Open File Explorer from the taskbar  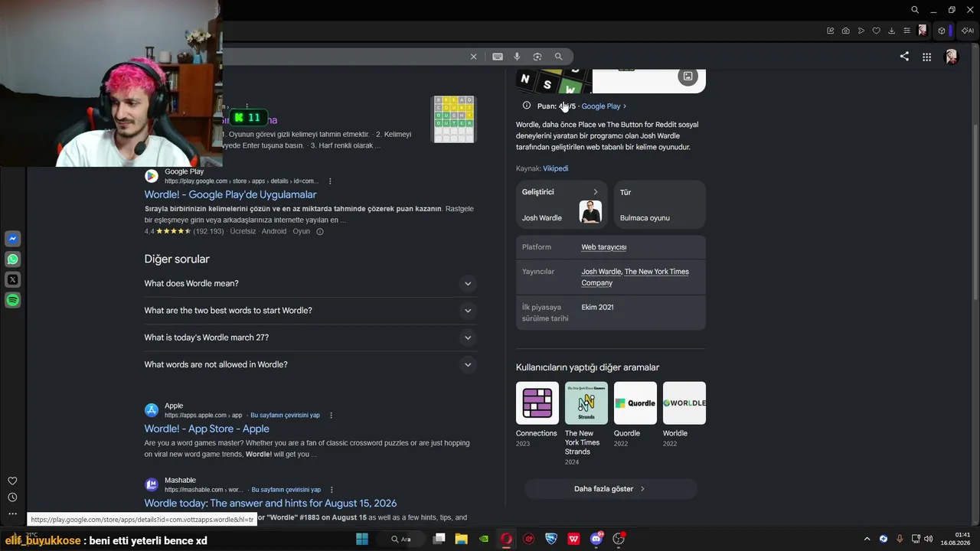pyautogui.click(x=461, y=539)
